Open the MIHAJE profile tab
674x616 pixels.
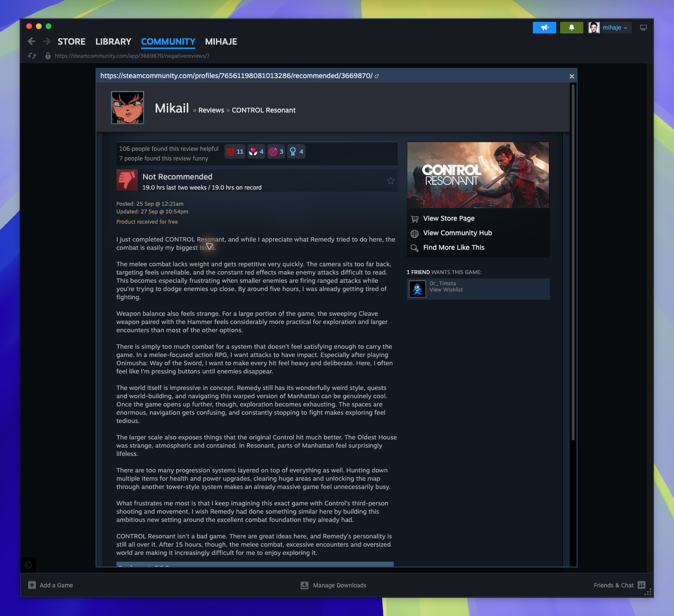click(x=221, y=42)
